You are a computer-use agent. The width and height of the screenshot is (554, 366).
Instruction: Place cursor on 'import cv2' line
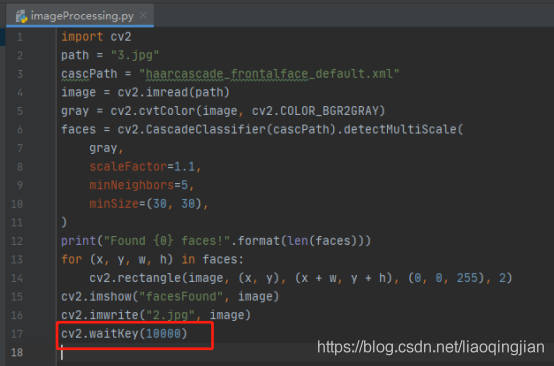tap(96, 37)
